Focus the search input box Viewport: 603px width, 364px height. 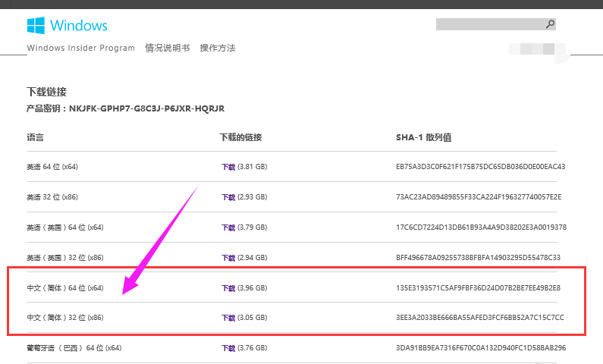point(489,24)
